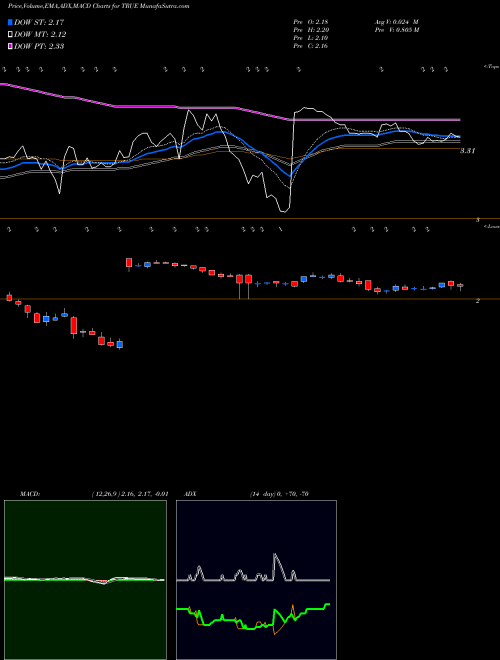The image size is (500, 660).
Task: Click the ADX '(14 day) 0, +70, -70' values
Action: (279, 494)
